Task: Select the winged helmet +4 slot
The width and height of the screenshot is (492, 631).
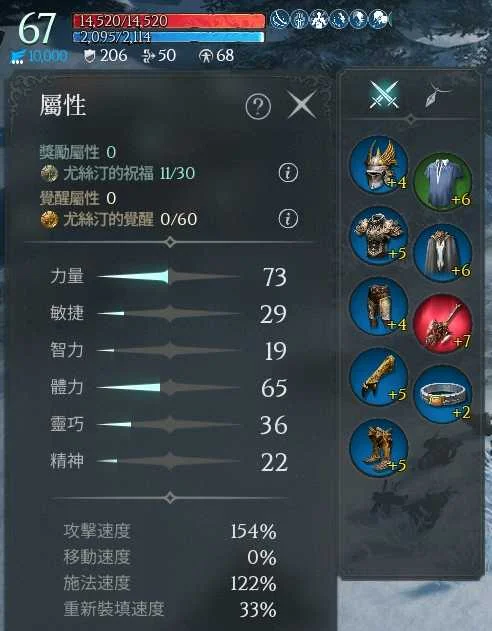Action: point(379,165)
